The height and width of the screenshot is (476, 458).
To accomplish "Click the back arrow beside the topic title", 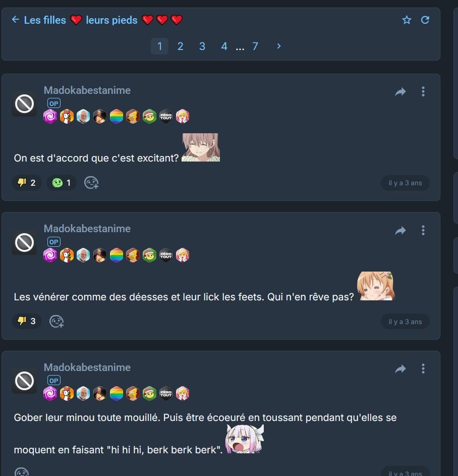I will pyautogui.click(x=16, y=20).
